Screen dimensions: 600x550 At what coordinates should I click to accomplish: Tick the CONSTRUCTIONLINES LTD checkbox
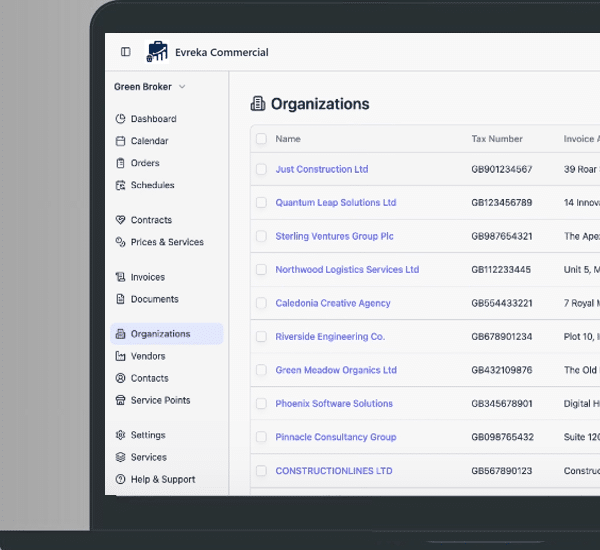[x=261, y=471]
